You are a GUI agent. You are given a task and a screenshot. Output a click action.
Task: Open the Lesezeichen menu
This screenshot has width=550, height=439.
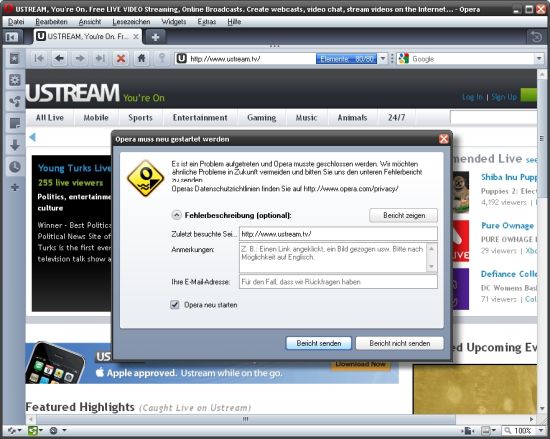131,22
